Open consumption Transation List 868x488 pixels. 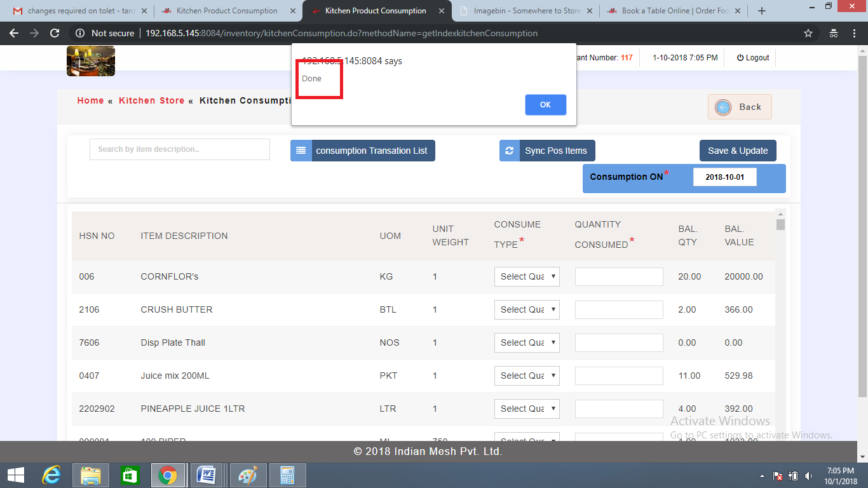[363, 151]
